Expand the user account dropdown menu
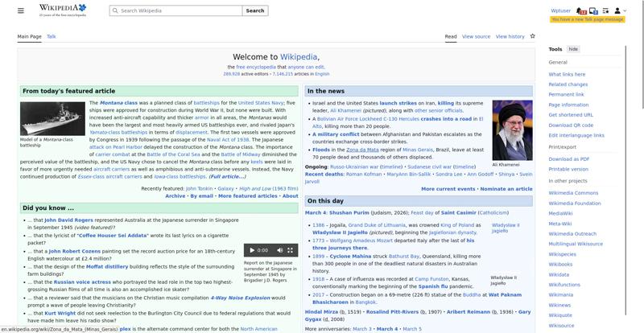This screenshot has width=644, height=333. tap(619, 10)
